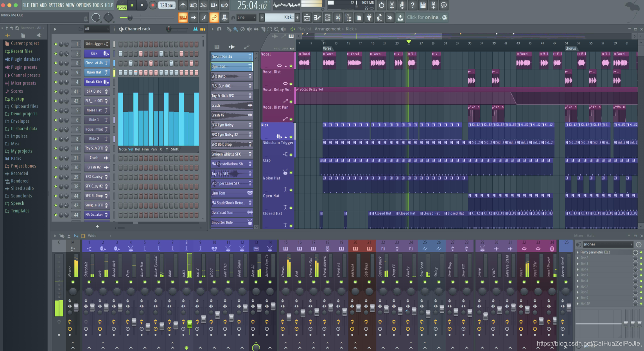Open the channel rack view button

point(328,17)
